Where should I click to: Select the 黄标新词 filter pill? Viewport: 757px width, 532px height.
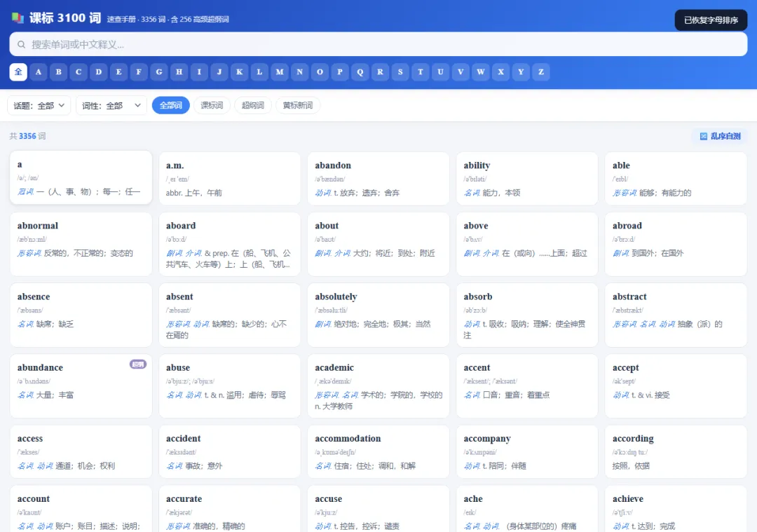click(298, 105)
